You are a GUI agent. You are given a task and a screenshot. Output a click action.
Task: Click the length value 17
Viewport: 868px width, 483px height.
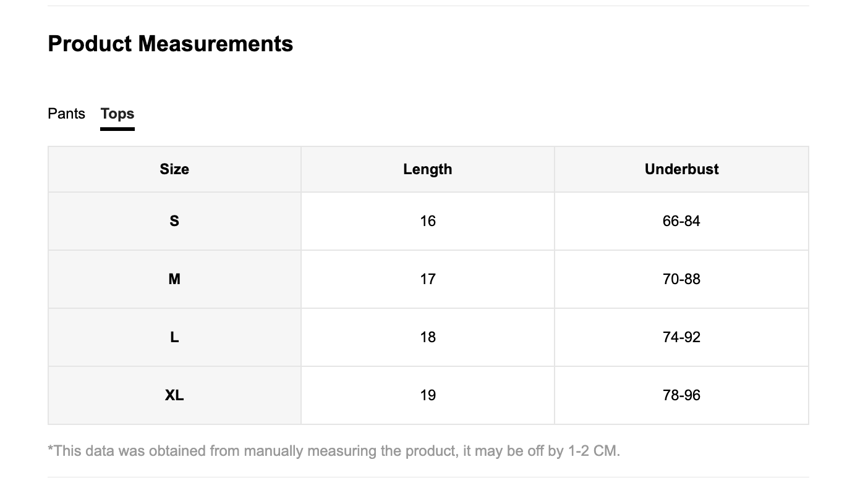(428, 279)
